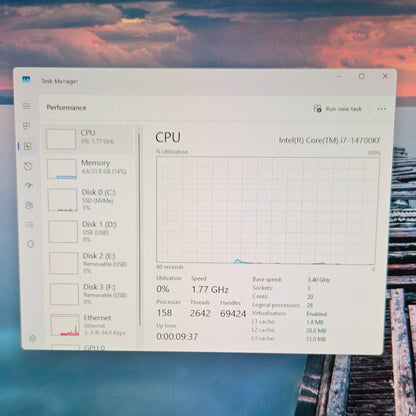Open the three-dot more options menu
416x416 pixels.
click(x=382, y=109)
